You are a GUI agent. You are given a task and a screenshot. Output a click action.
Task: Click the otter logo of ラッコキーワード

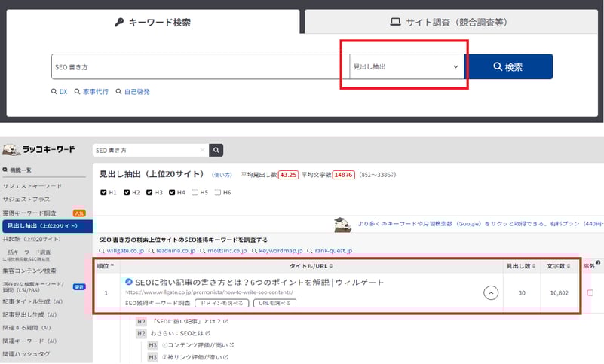tap(11, 149)
